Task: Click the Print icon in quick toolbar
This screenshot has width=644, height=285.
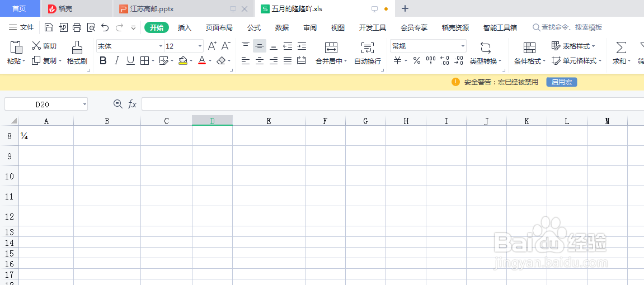Action: [77, 27]
